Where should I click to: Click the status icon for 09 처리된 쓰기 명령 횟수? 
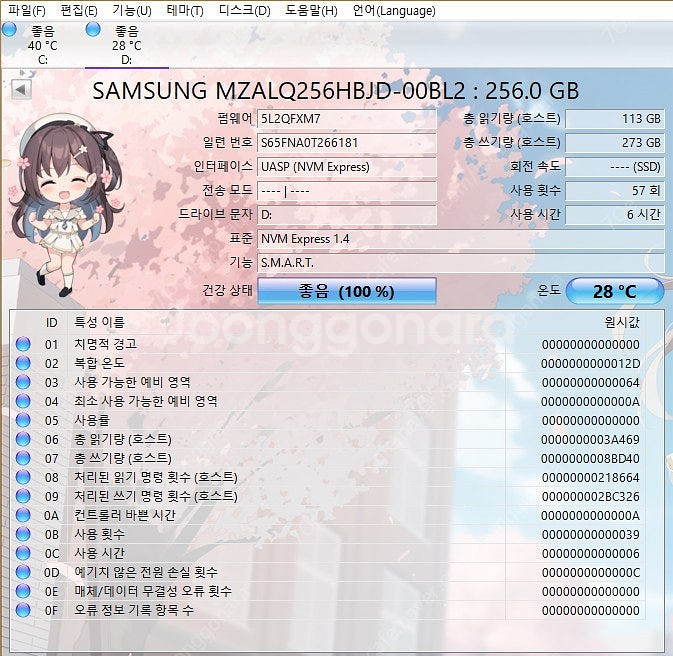(23, 496)
